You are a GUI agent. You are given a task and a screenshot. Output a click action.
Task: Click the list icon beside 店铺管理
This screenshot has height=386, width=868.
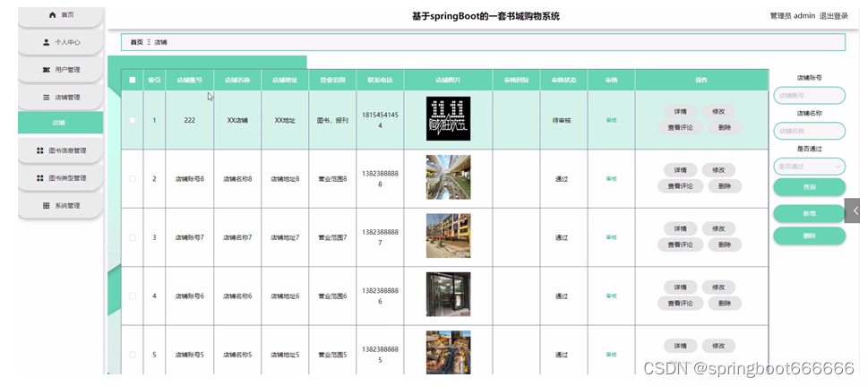click(x=47, y=98)
